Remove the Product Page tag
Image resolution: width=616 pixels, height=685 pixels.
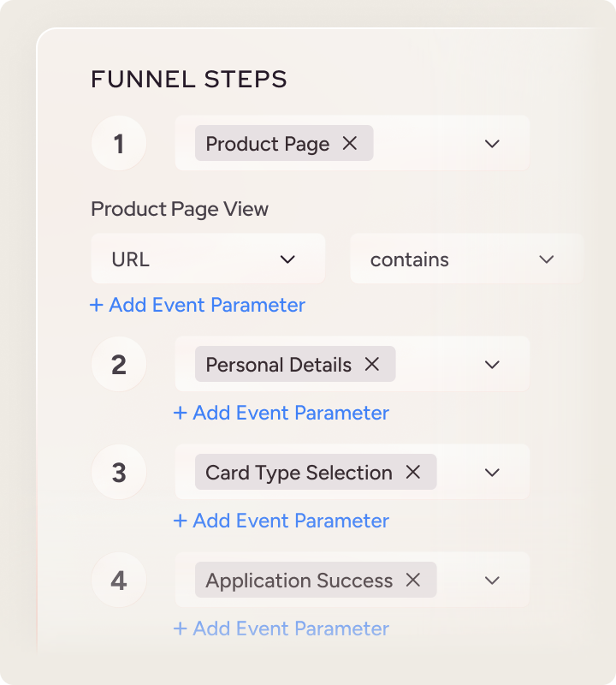click(x=350, y=144)
